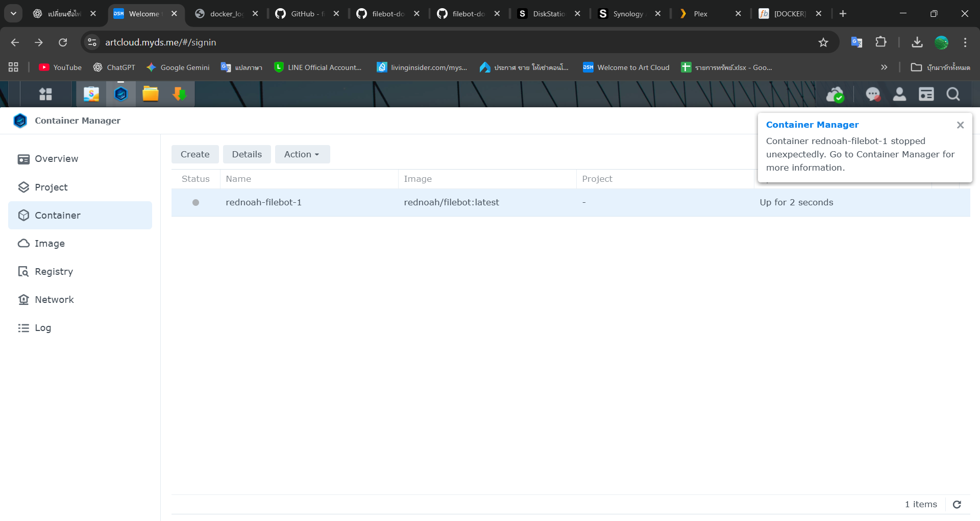Refresh the container list
The image size is (980, 521).
point(957,505)
